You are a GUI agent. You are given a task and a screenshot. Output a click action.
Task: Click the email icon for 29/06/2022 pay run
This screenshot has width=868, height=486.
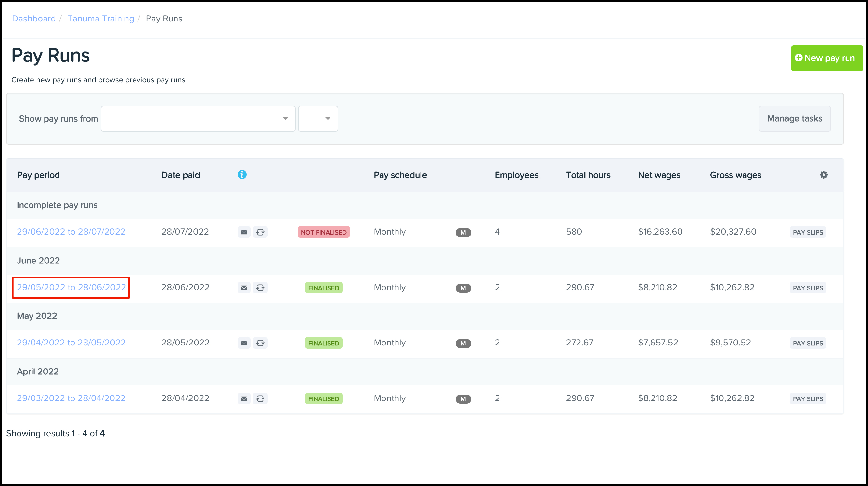click(244, 232)
